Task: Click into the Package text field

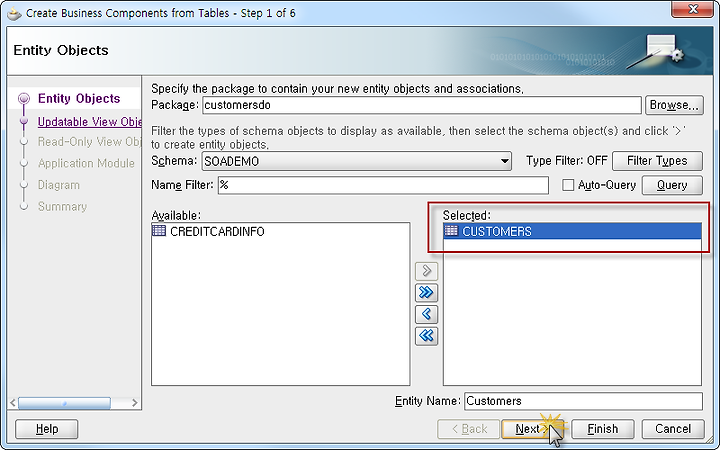Action: 422,105
